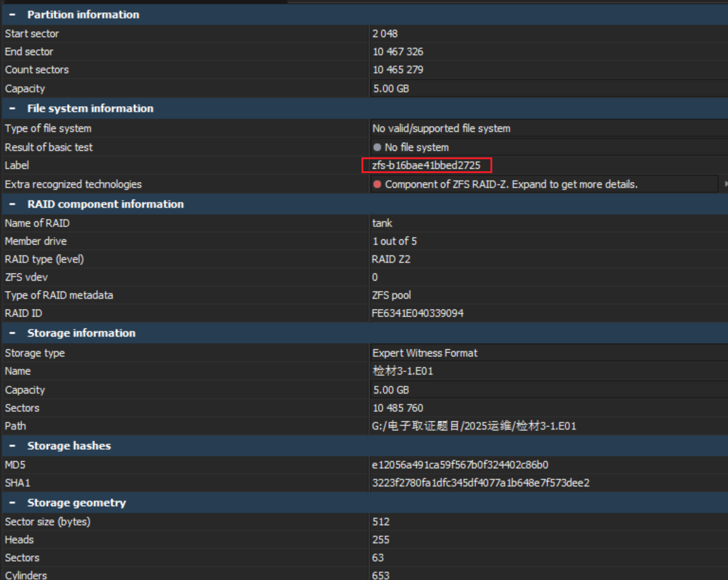Select the Member drive value 1 out of 5

pyautogui.click(x=394, y=241)
